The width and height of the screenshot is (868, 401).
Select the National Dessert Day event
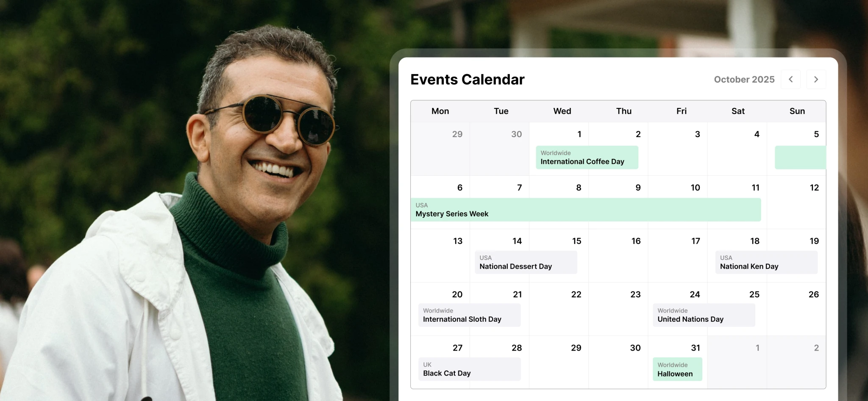[x=526, y=262]
